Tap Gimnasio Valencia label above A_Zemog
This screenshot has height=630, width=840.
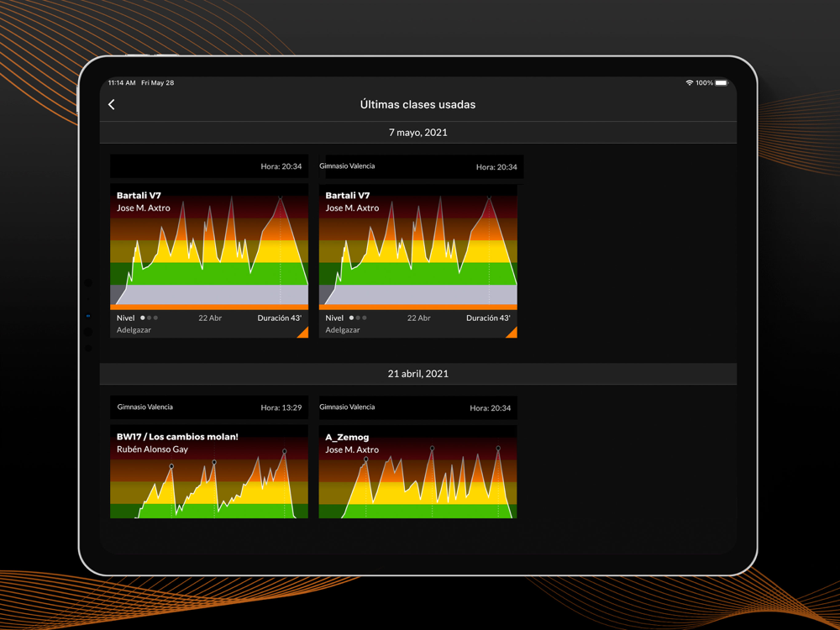point(347,407)
